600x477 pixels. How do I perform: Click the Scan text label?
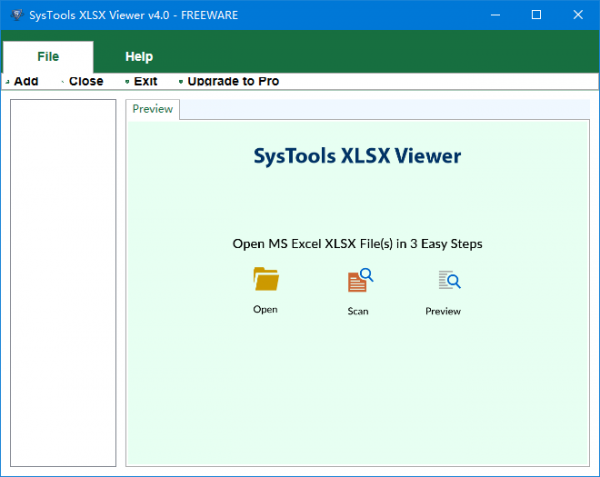pos(358,311)
